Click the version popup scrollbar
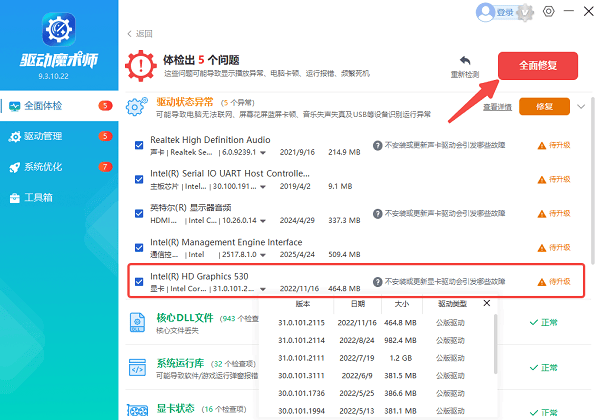 point(496,344)
